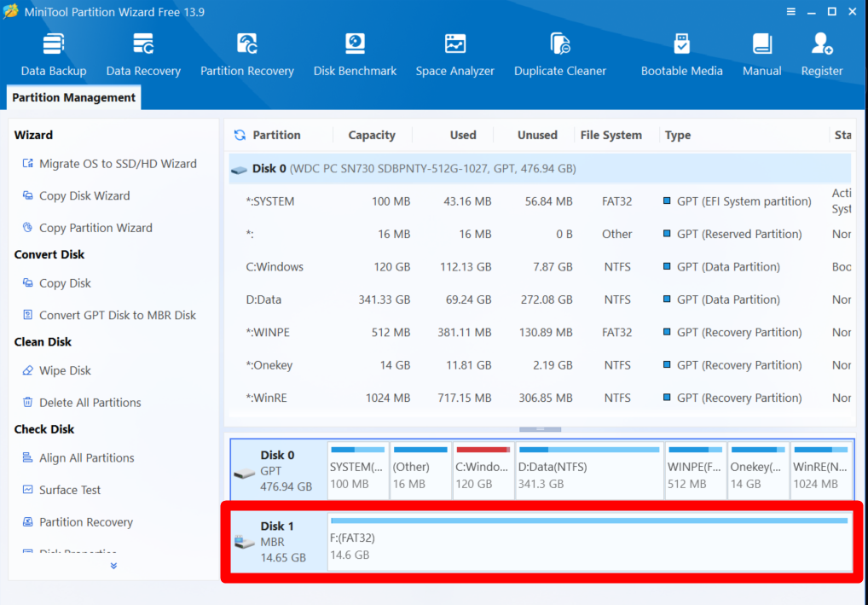Sort by the File System column header
Image resolution: width=868 pixels, height=605 pixels.
(610, 135)
